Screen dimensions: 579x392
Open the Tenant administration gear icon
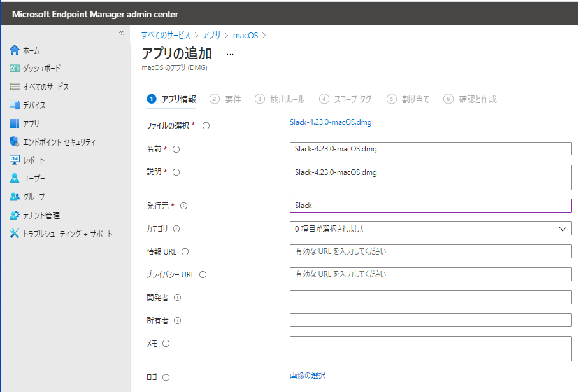(15, 215)
